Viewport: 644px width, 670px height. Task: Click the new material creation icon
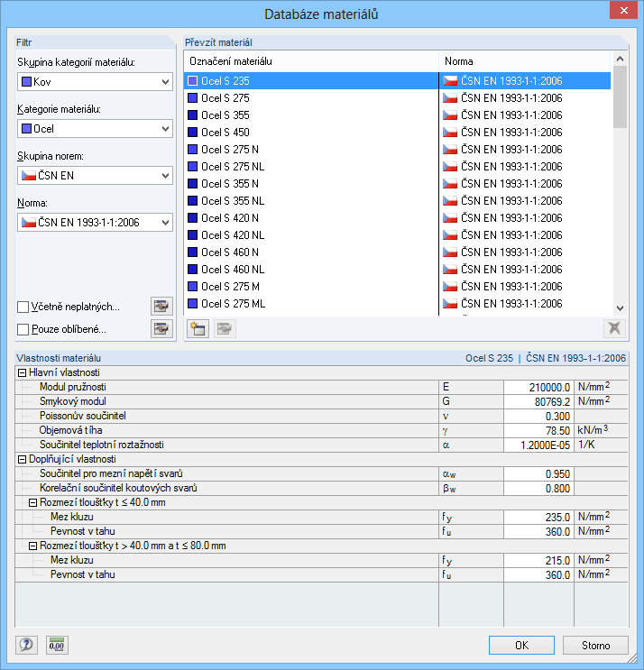(x=198, y=328)
